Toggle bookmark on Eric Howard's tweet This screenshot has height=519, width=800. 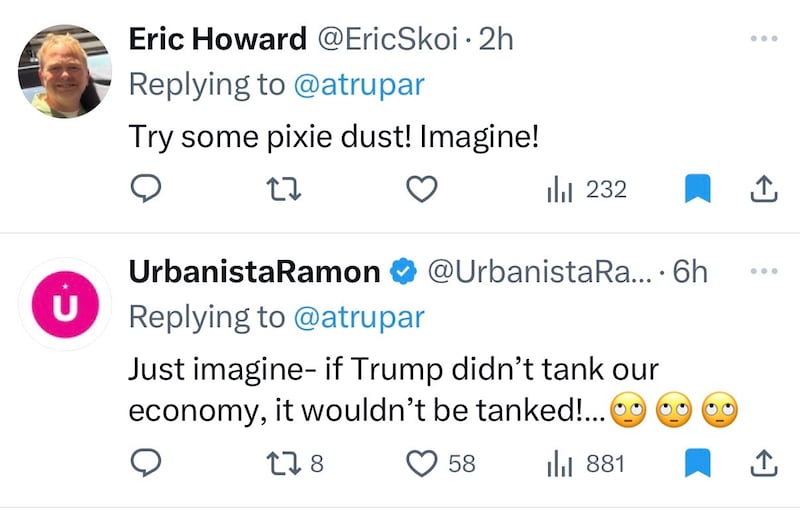(697, 188)
